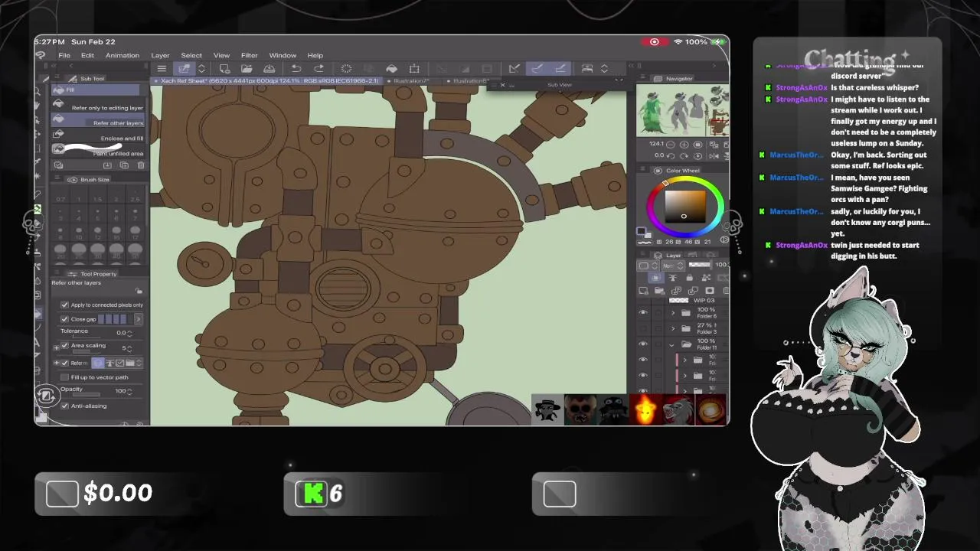Toggle the Refer multiple checkbox
Viewport: 980px width, 551px height.
pos(64,363)
